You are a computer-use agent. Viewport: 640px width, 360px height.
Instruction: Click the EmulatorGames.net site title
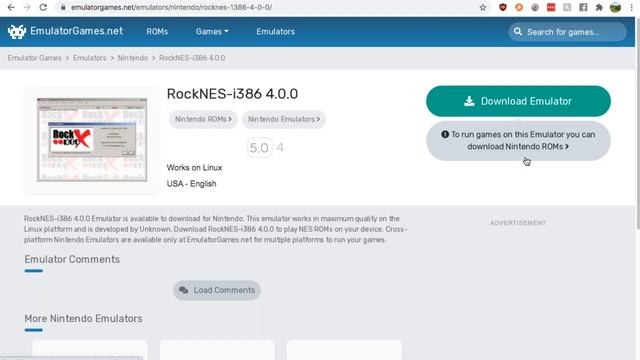click(x=76, y=31)
